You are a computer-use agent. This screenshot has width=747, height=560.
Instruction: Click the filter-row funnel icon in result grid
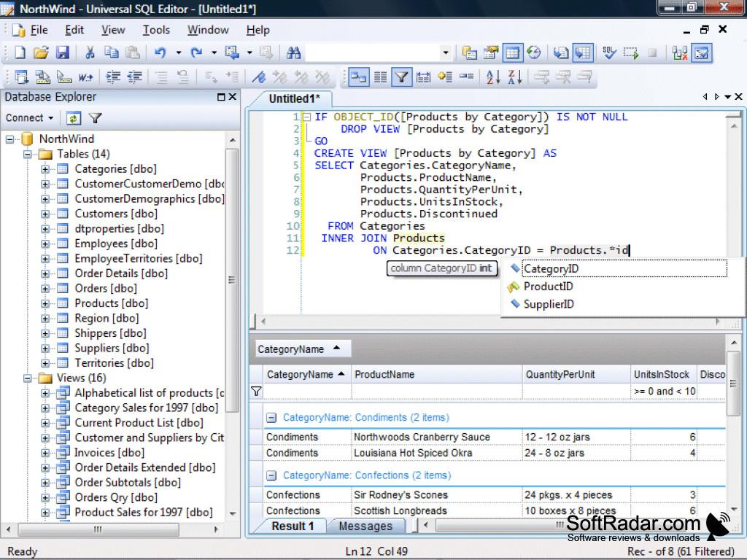(256, 392)
